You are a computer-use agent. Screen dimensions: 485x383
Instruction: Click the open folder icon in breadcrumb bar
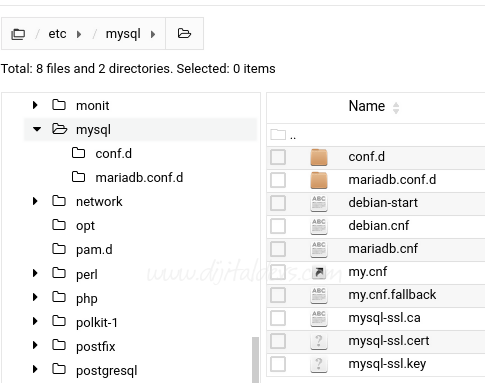click(x=184, y=33)
